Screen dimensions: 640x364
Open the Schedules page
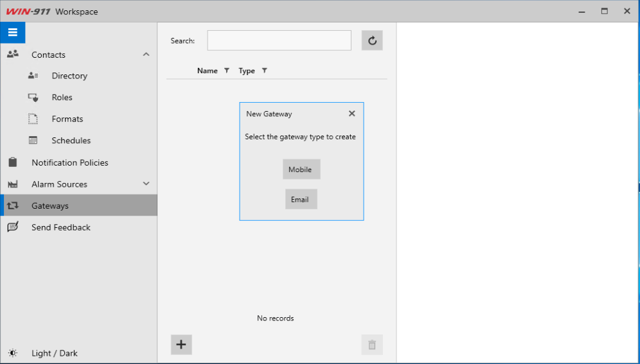71,141
